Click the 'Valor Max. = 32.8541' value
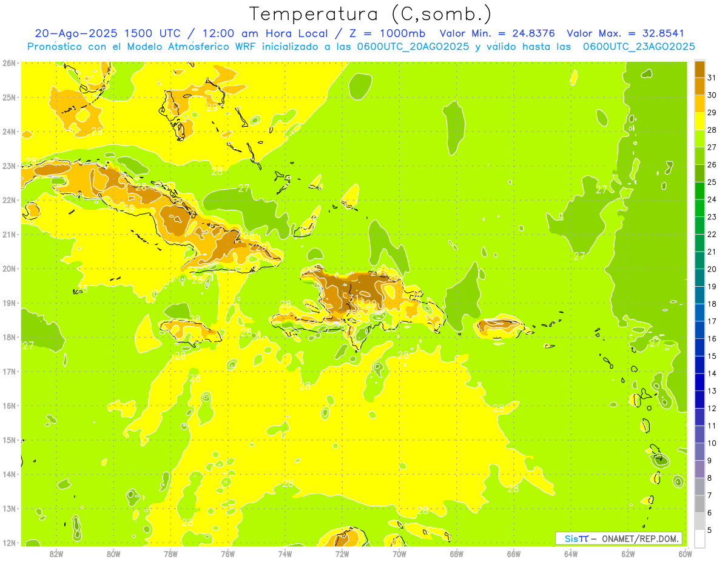 coord(625,33)
